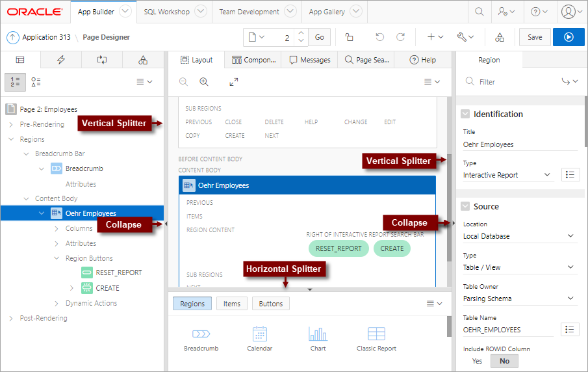Click the Redo arrow in toolbar
Viewport: 588px width, 372px height.
[x=400, y=37]
